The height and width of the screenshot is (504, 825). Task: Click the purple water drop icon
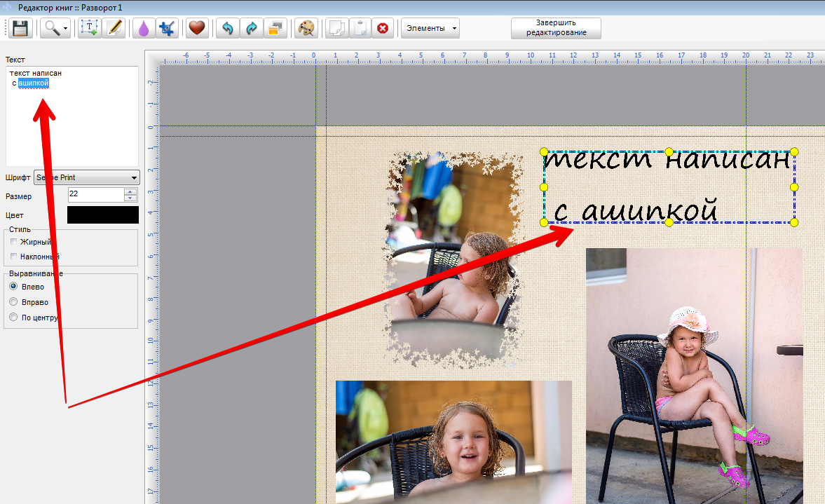[143, 28]
